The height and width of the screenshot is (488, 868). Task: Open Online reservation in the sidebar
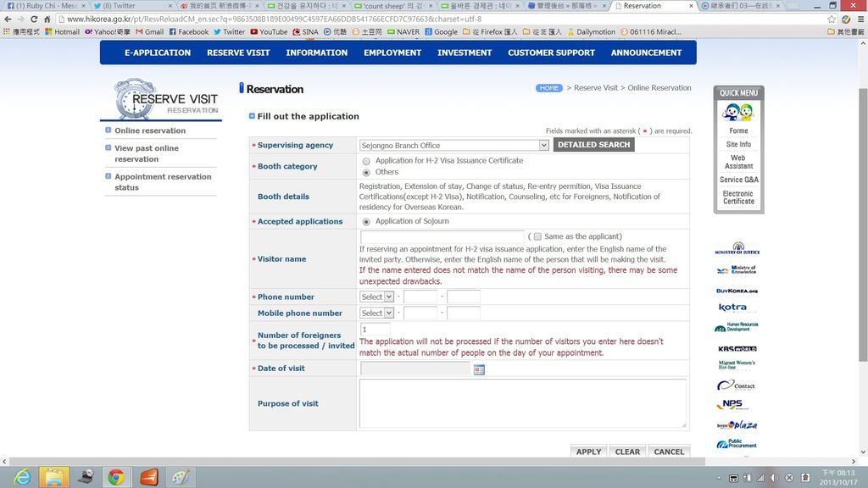(150, 130)
